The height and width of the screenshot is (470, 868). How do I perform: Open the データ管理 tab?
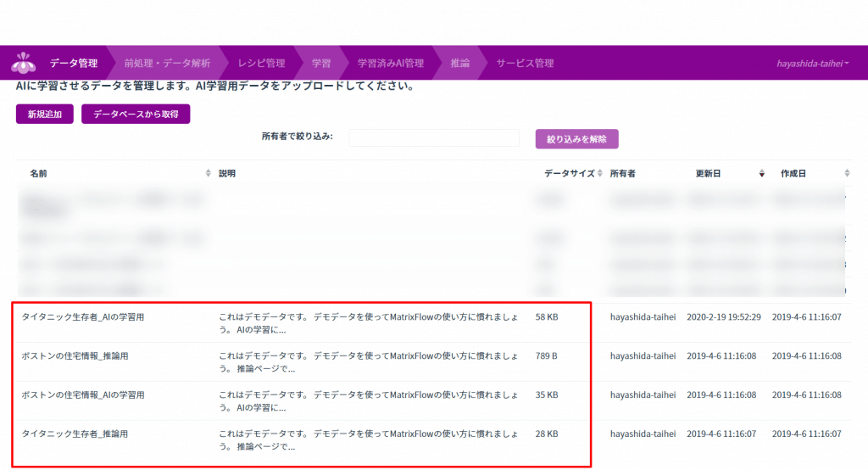[73, 64]
